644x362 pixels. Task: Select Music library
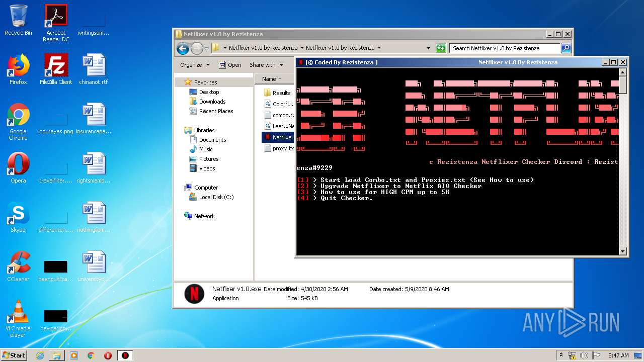[201, 149]
